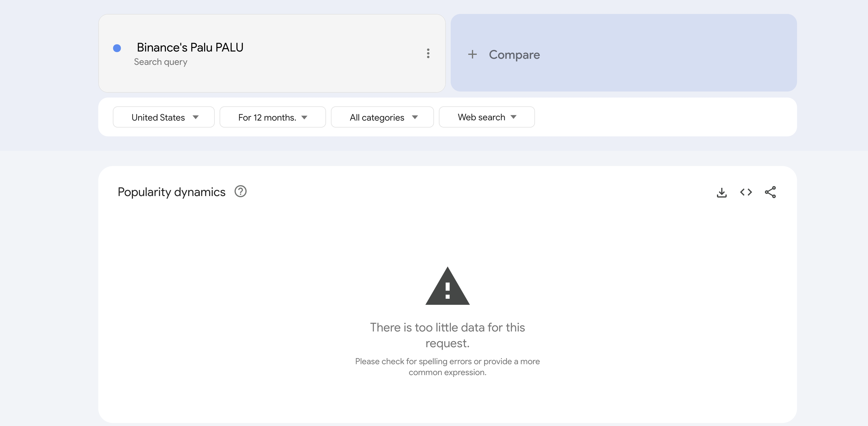Click the arrow beside United States

(195, 117)
